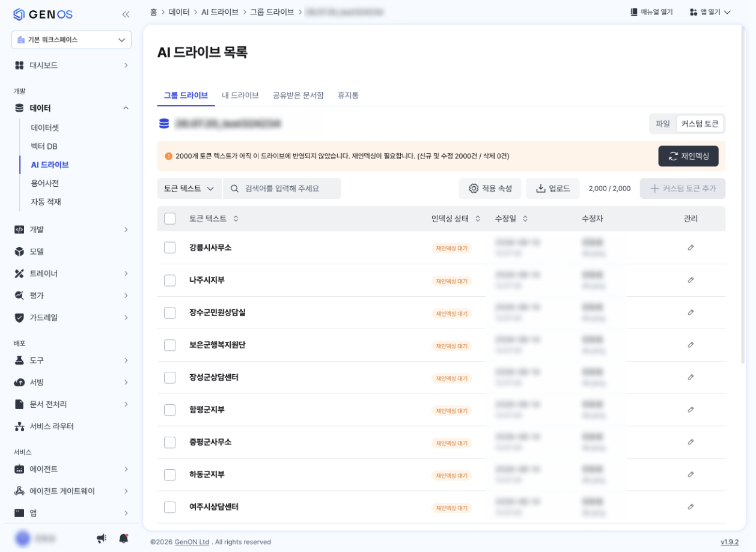Click 커스텀 토큰 추가 button
The image size is (756, 552).
coord(683,189)
